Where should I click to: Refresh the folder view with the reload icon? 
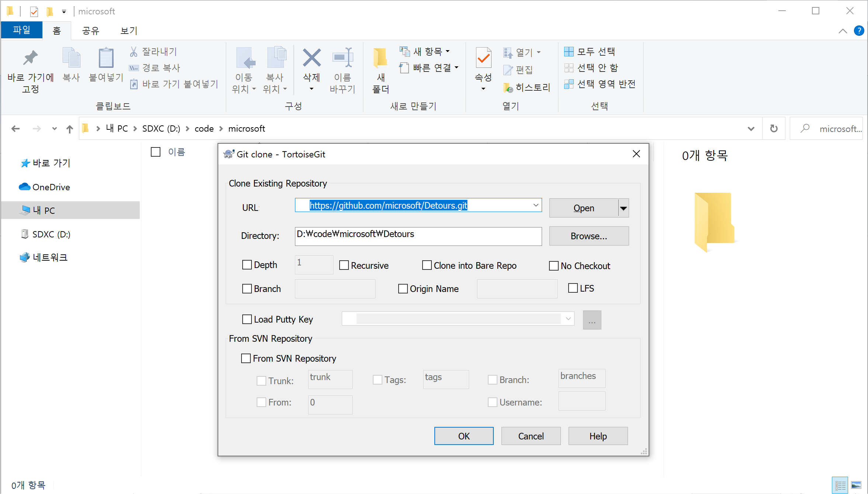(774, 129)
